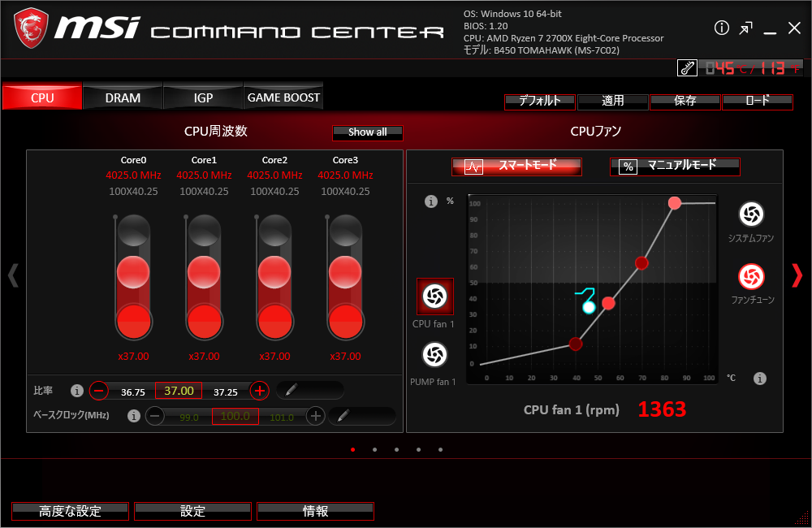This screenshot has height=528, width=812.
Task: Click the thermometer temperature icon
Action: (x=687, y=68)
